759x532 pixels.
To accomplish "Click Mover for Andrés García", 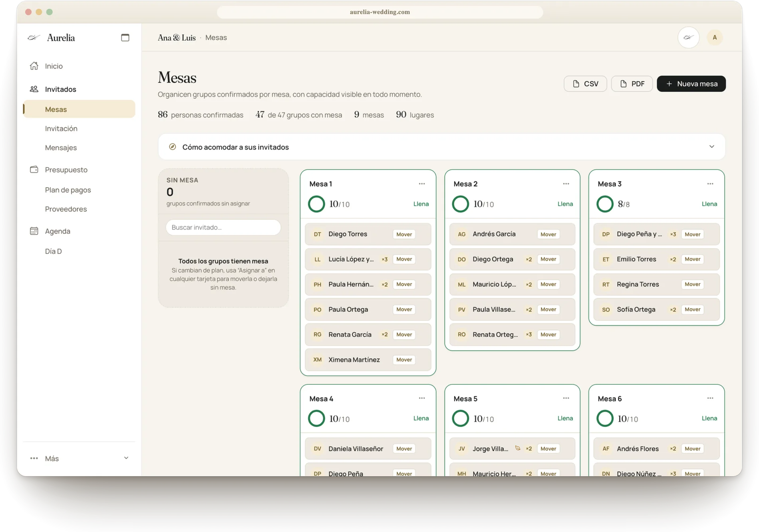I will point(548,234).
